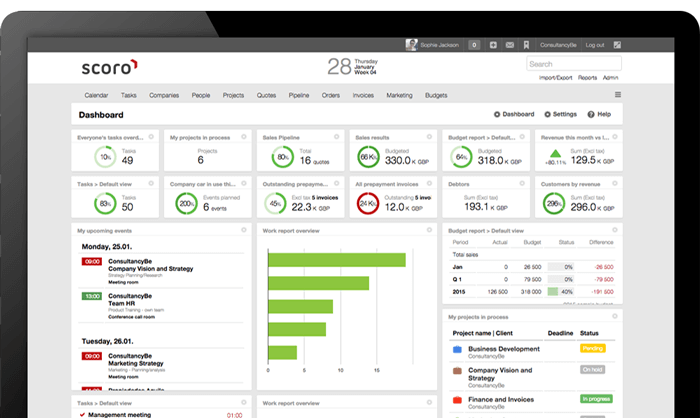Click the shortest green bar in work report chart
Image resolution: width=700 pixels, height=418 pixels.
click(283, 352)
